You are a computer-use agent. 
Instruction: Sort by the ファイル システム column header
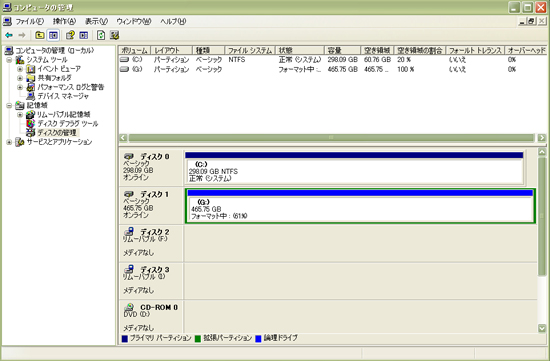[x=250, y=50]
